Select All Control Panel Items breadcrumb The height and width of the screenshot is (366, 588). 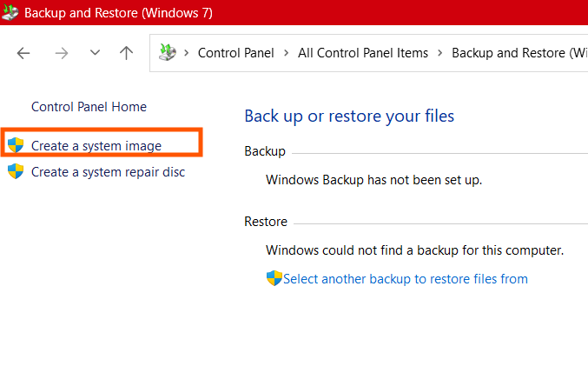[x=363, y=53]
